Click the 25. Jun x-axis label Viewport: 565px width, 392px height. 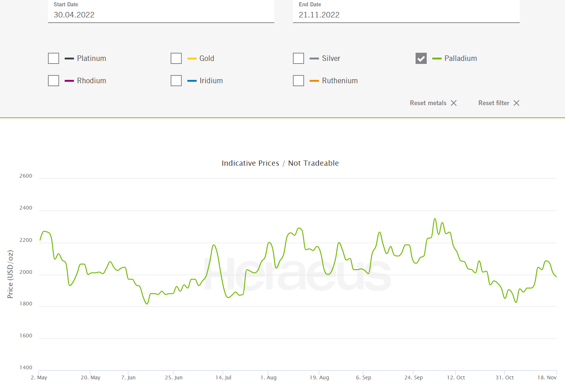(x=174, y=378)
